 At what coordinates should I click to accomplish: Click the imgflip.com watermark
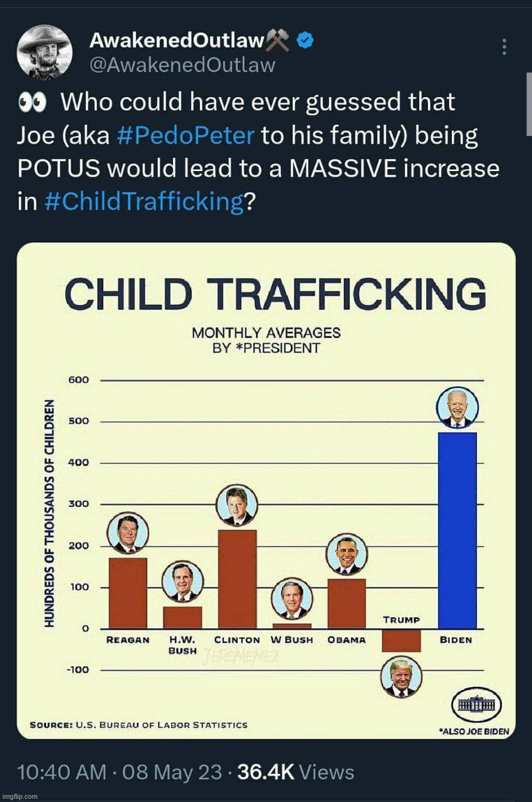(20, 796)
